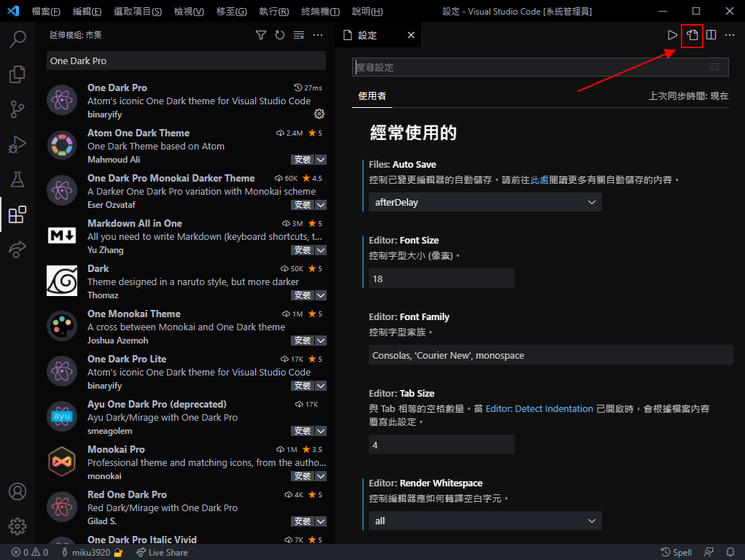Open the Accounts icon

[17, 491]
